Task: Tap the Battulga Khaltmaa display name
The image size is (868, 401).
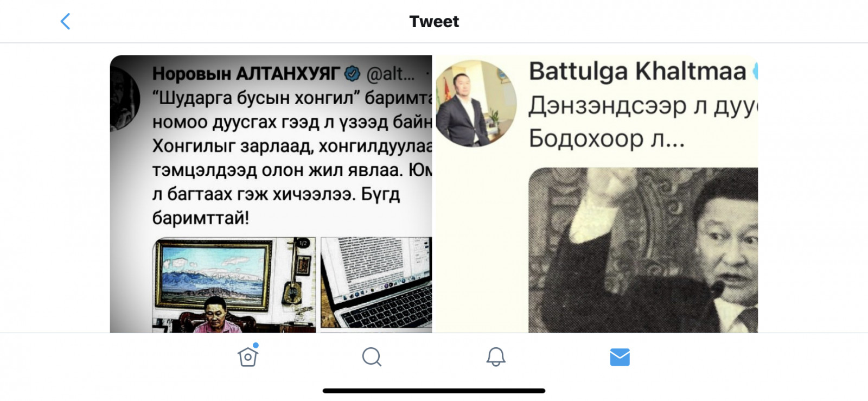Action: pyautogui.click(x=637, y=71)
